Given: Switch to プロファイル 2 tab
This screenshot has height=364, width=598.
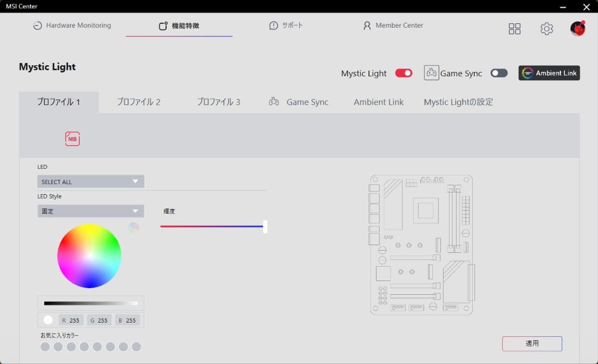Looking at the screenshot, I should click(x=138, y=102).
